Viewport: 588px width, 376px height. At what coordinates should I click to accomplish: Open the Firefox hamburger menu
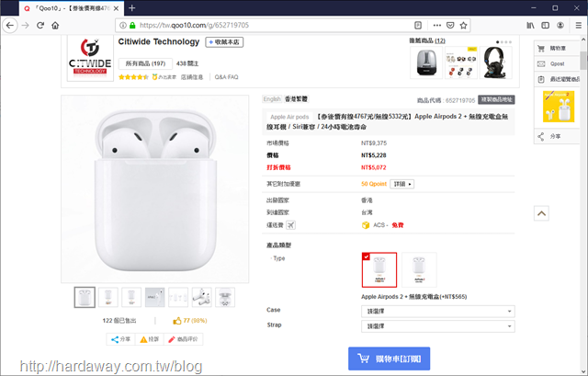pyautogui.click(x=578, y=25)
